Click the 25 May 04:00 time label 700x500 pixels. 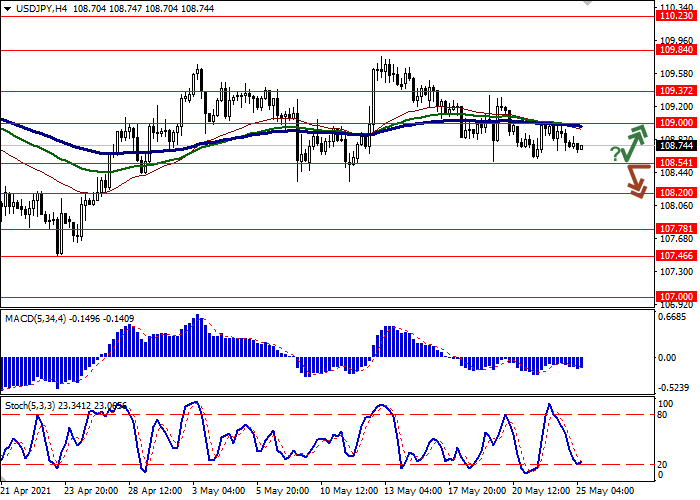point(606,491)
